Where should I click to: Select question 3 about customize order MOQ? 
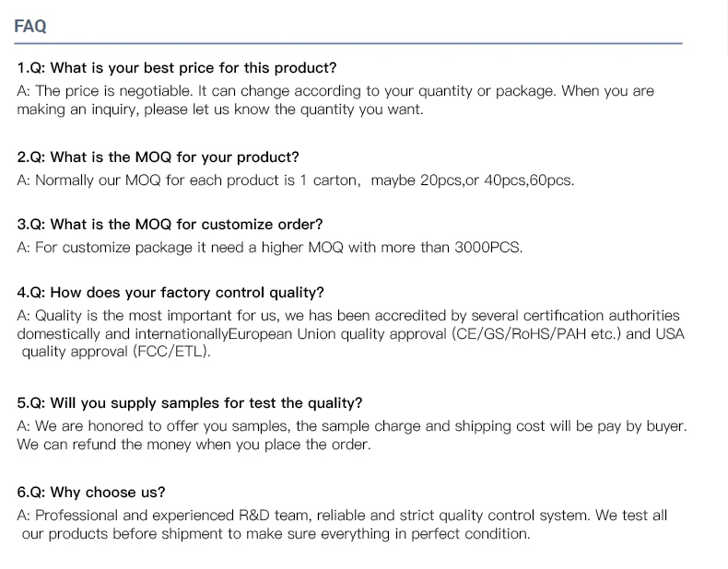(170, 225)
